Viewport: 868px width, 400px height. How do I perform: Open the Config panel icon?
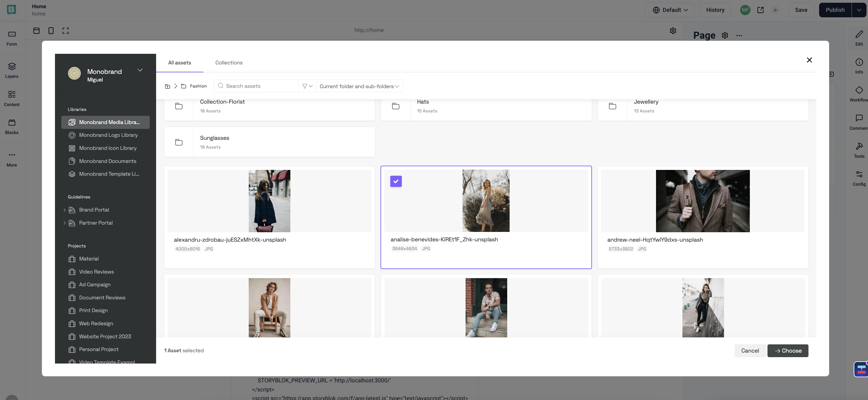pos(859,178)
